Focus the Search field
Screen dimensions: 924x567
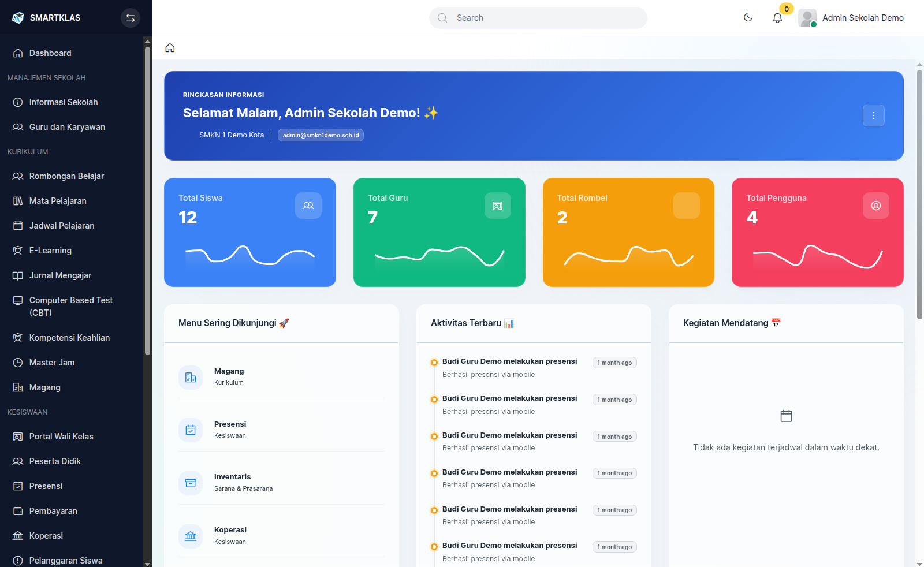click(538, 18)
